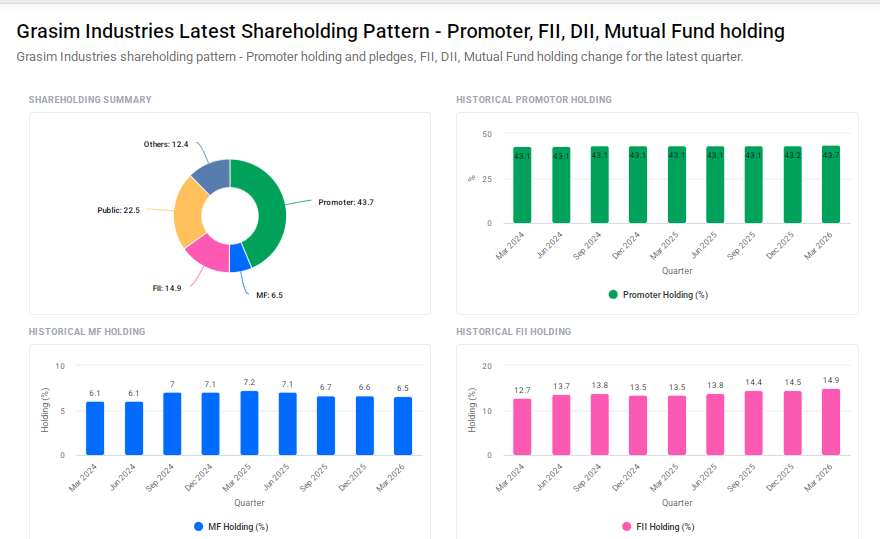The height and width of the screenshot is (539, 880).
Task: Click the Dec 2024 blue MF bar
Action: (x=210, y=424)
